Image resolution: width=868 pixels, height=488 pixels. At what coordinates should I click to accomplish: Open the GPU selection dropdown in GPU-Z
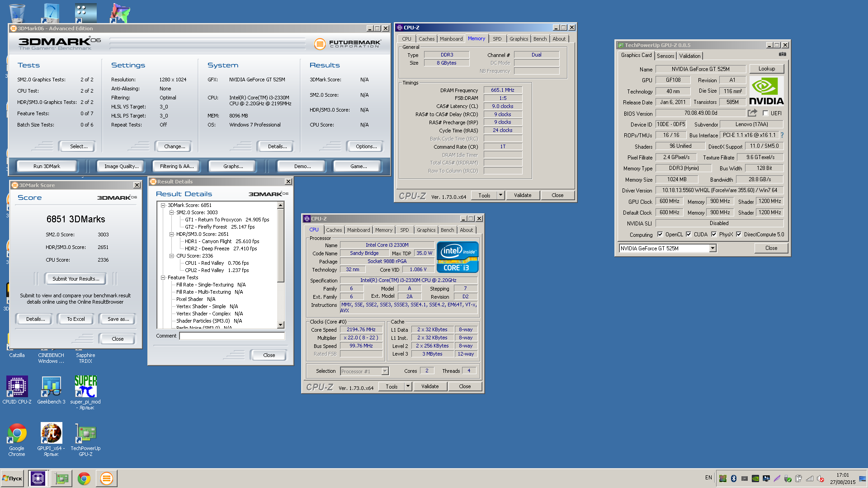pyautogui.click(x=712, y=249)
